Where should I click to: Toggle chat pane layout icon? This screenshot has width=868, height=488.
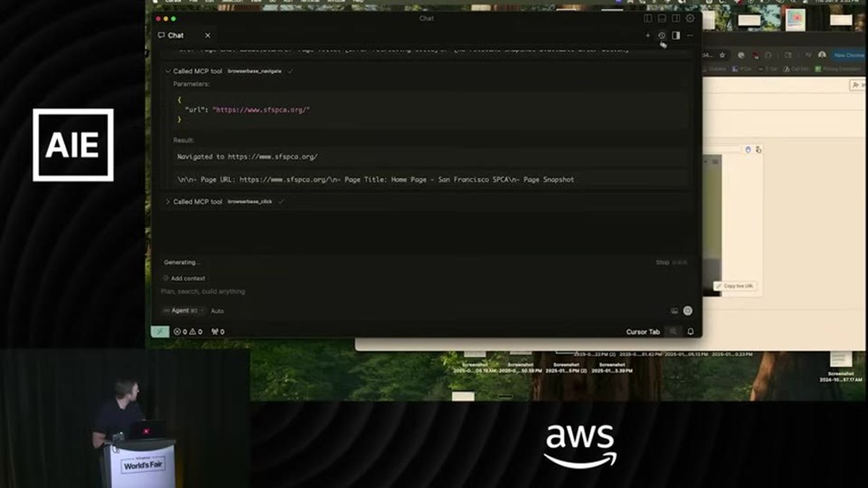(676, 35)
